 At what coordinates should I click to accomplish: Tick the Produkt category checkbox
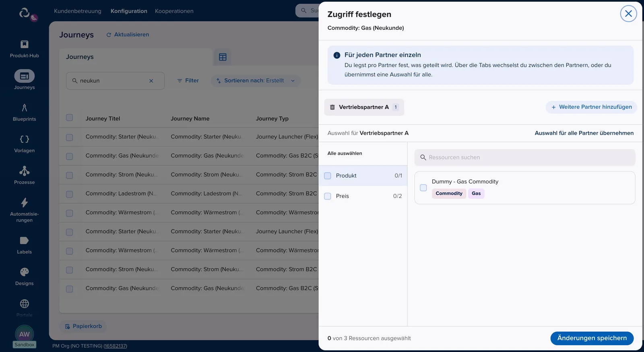click(328, 176)
